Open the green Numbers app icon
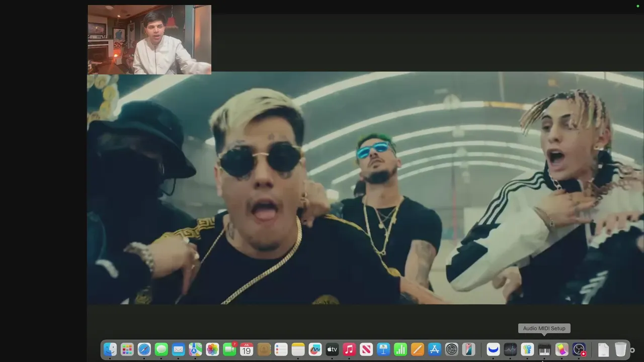This screenshot has height=362, width=644. 400,349
